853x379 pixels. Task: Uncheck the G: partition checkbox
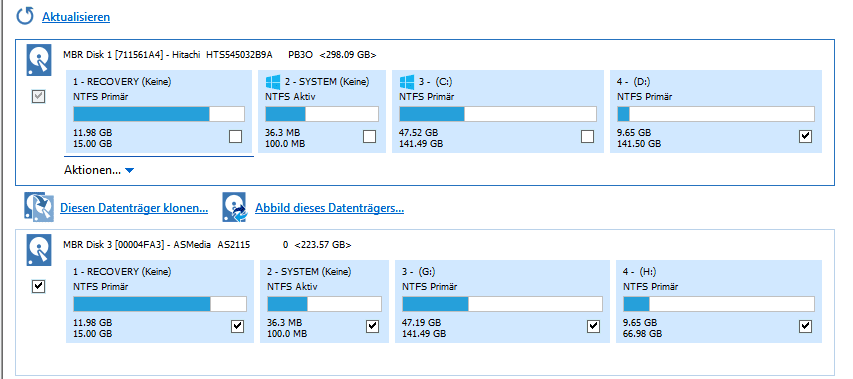point(594,326)
